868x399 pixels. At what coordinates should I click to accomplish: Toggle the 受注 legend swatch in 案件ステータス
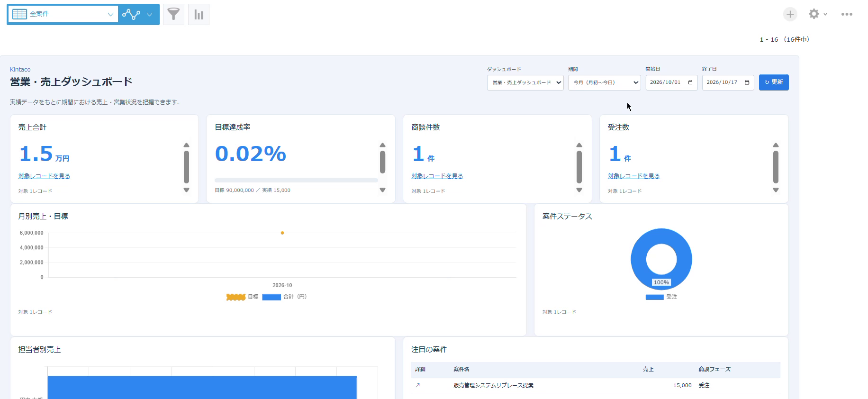tap(654, 297)
